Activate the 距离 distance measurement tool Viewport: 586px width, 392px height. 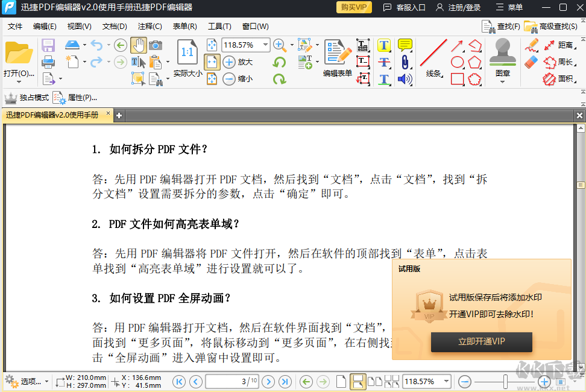pos(566,46)
